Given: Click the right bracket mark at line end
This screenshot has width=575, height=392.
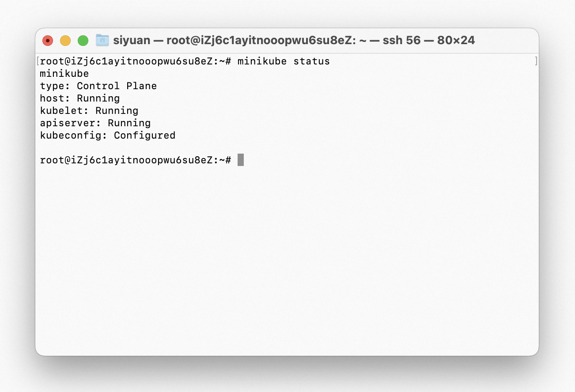Looking at the screenshot, I should coord(536,61).
